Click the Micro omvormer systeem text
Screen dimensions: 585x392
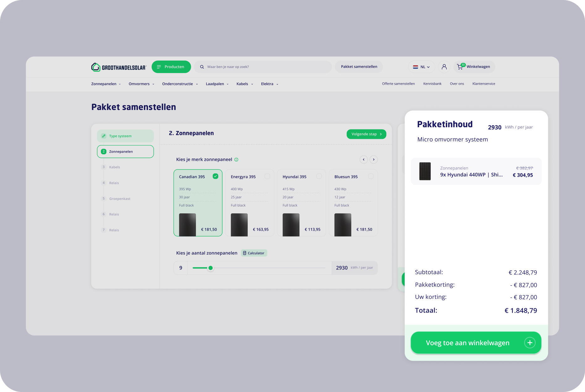coord(452,139)
